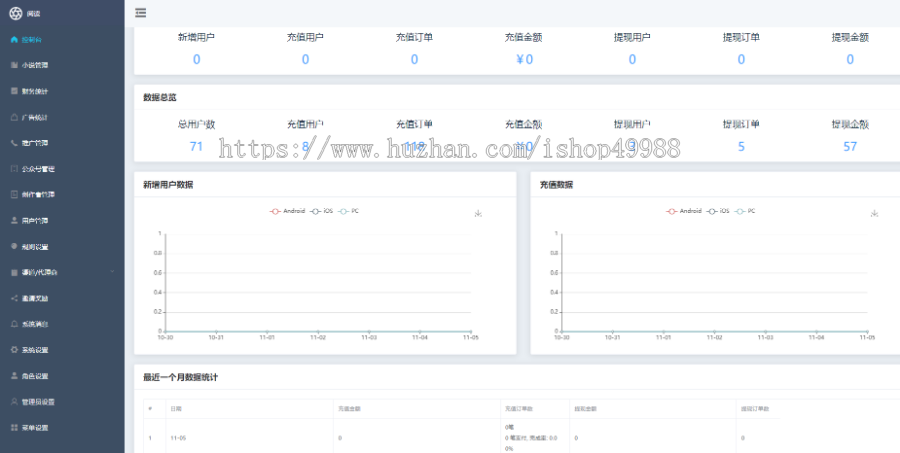
Task: Click the 数据总览 section heading
Action: click(x=160, y=98)
